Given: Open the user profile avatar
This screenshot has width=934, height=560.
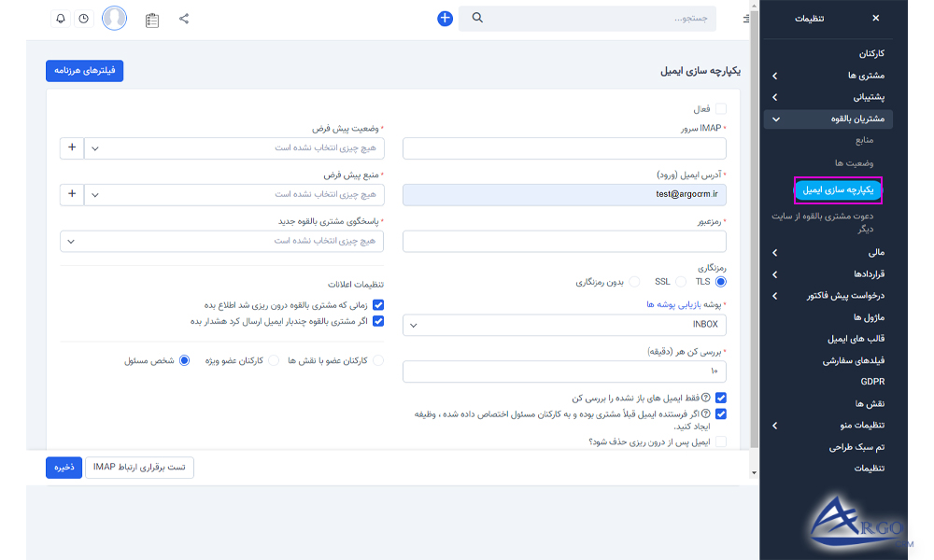Looking at the screenshot, I should [x=114, y=18].
